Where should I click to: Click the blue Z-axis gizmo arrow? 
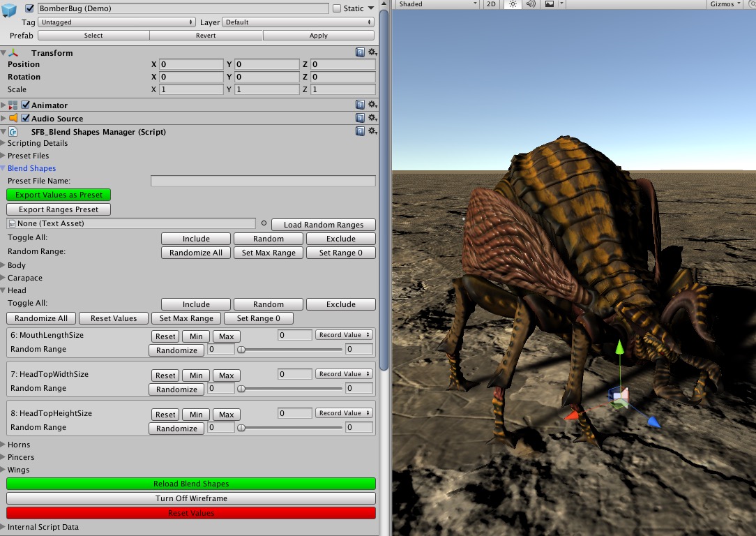[653, 422]
